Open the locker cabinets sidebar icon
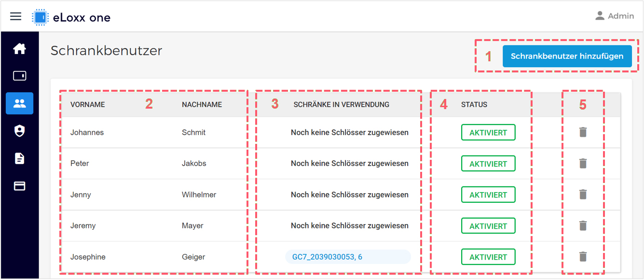Screen dimensions: 644x280 pos(19,76)
